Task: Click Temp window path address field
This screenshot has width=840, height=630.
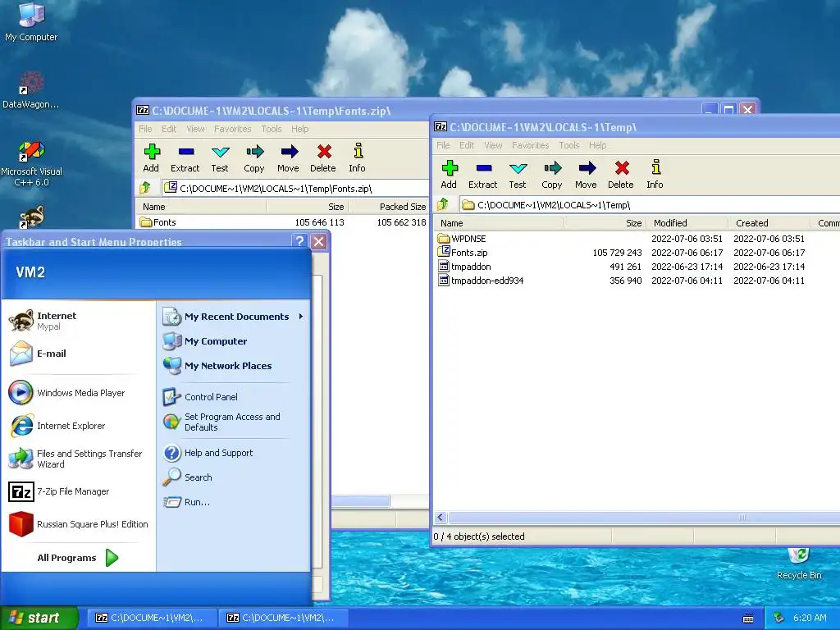Action: point(650,204)
